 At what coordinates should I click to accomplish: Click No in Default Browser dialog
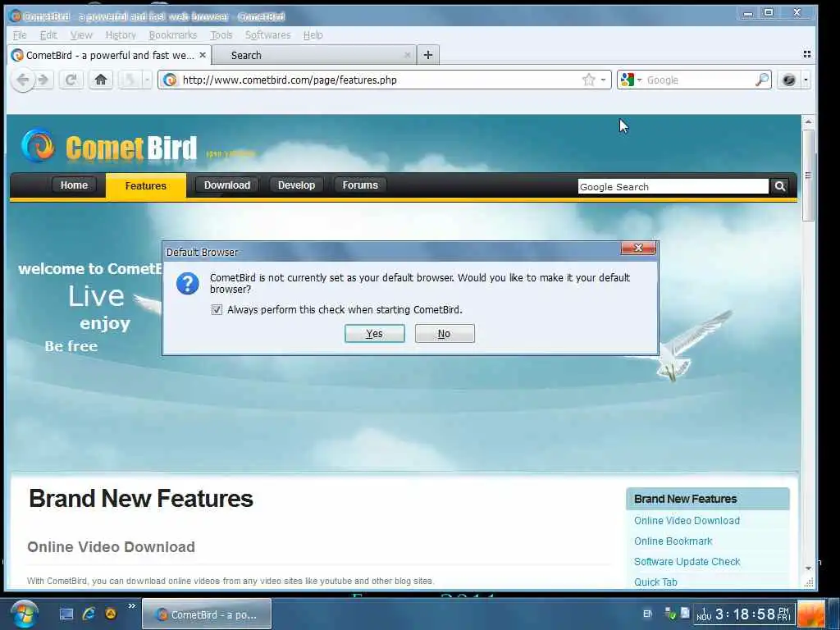pos(444,333)
